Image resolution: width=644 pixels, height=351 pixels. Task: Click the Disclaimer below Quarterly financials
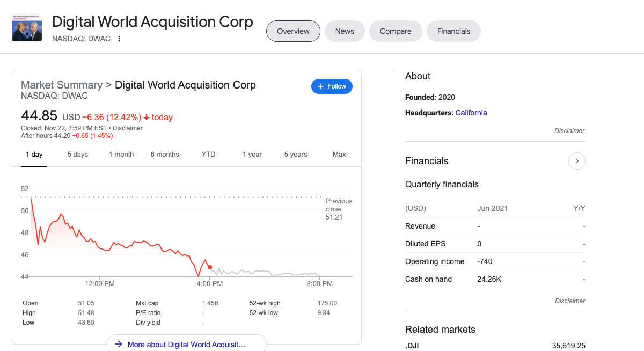coord(569,301)
